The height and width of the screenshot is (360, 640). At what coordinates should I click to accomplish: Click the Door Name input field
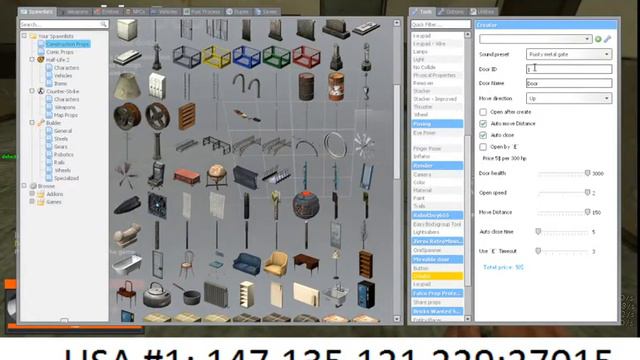pos(569,83)
